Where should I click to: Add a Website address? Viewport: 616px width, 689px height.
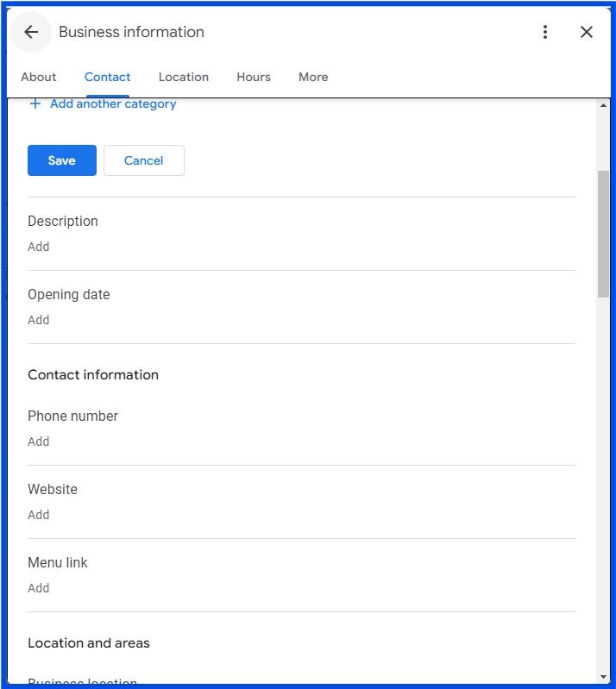pos(39,515)
